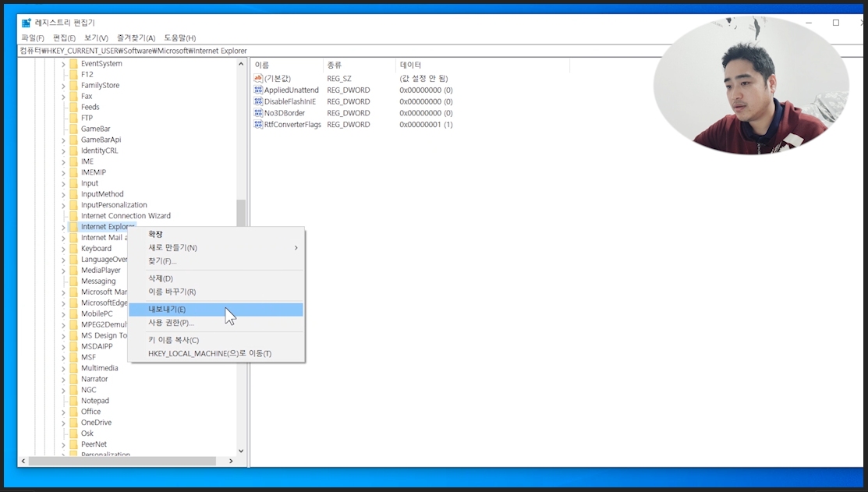Click the AppliedUnattend DWORD value icon

(258, 90)
